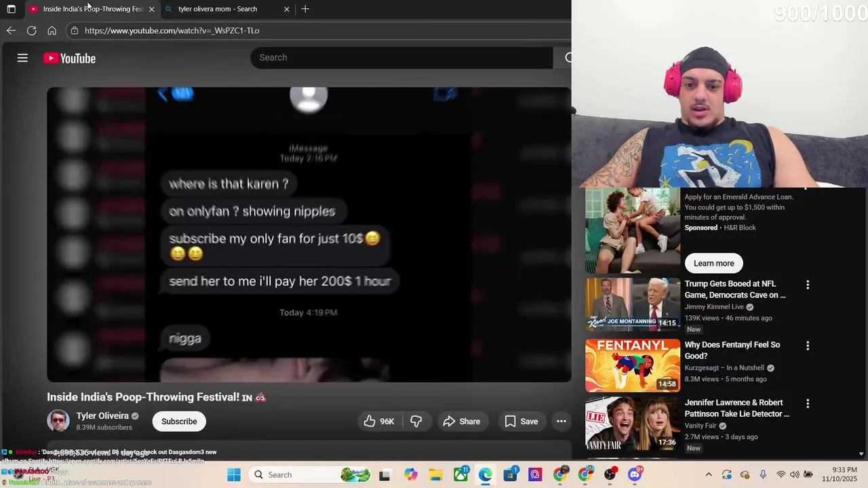Go back in the browser
The width and height of the screenshot is (868, 488).
[11, 30]
